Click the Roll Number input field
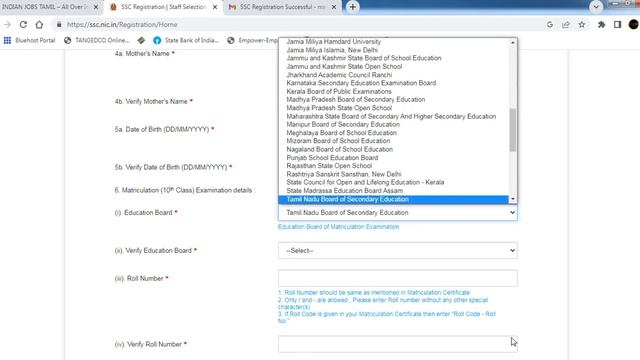This screenshot has height=360, width=640. point(398,278)
